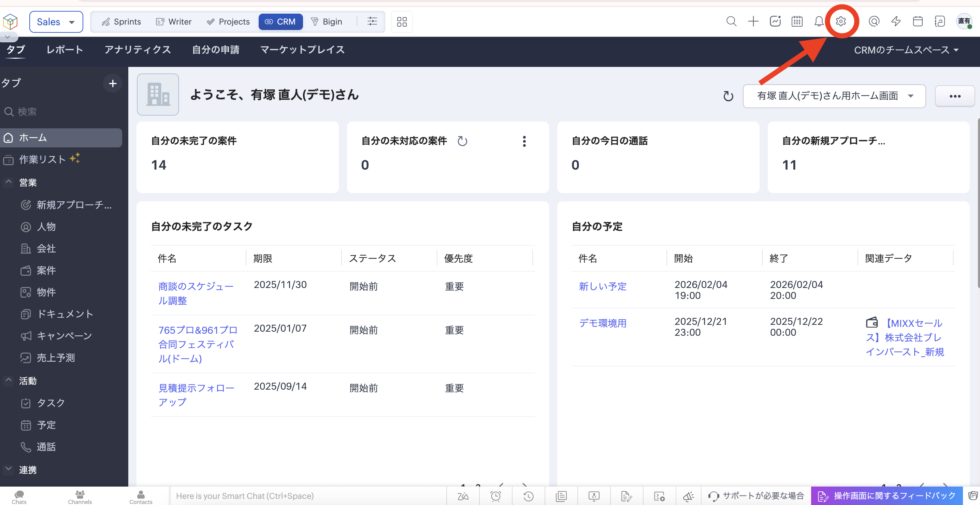Switch to the レポート tab
The image size is (980, 505).
coord(65,50)
